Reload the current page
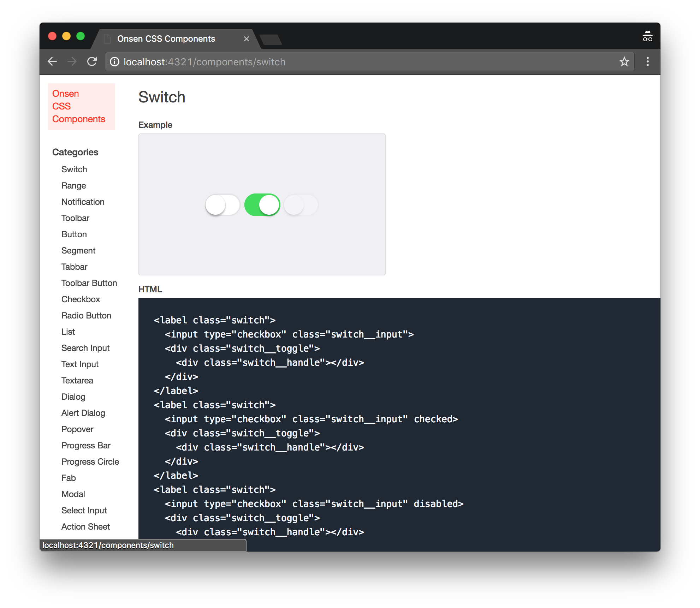 point(92,61)
